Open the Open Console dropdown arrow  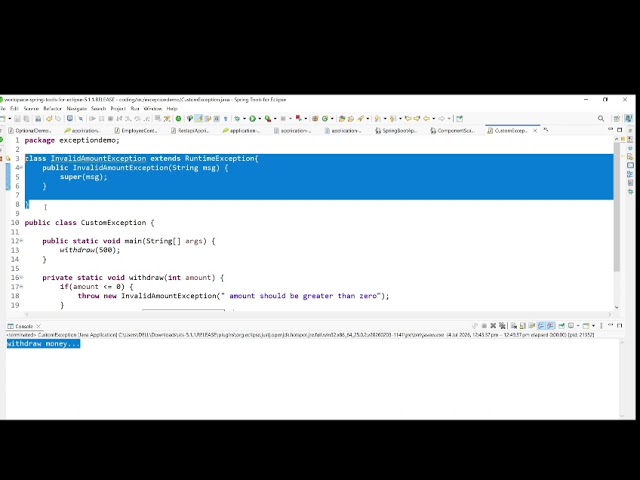(x=593, y=325)
